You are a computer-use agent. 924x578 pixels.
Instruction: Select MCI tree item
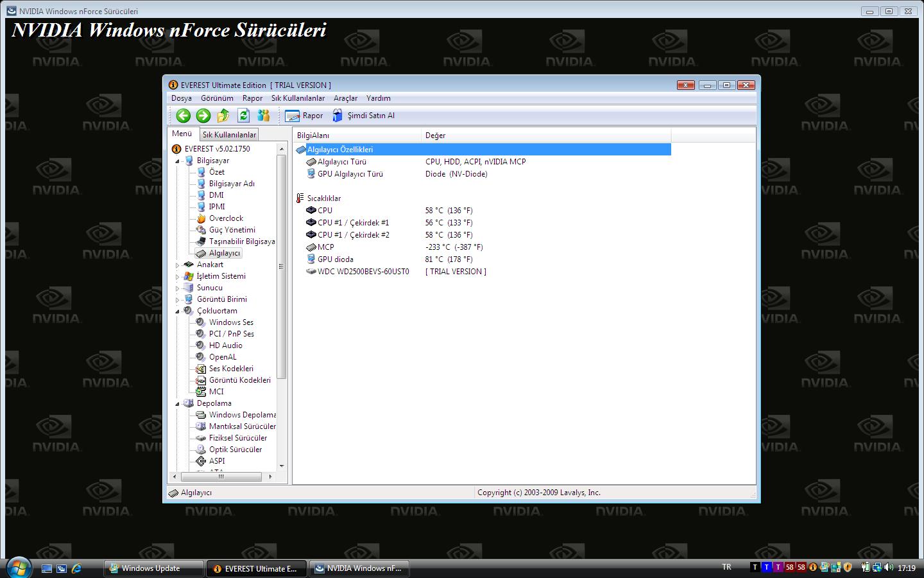[216, 392]
